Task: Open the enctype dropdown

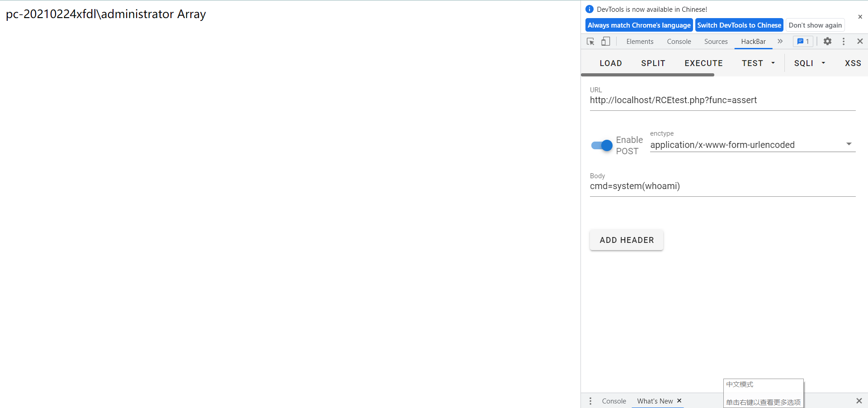Action: click(753, 145)
